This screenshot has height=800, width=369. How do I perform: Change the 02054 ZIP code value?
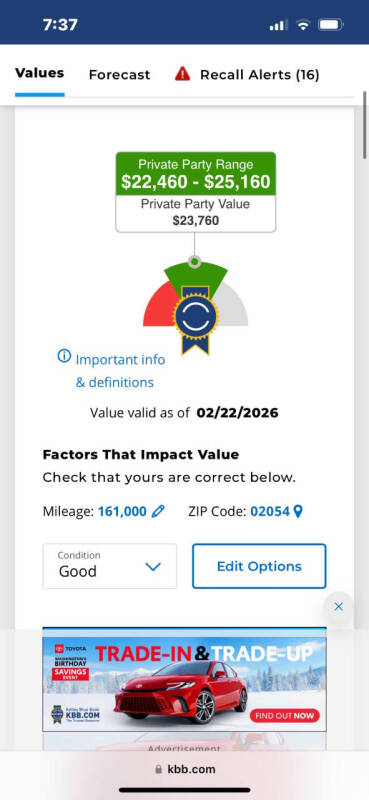[270, 511]
